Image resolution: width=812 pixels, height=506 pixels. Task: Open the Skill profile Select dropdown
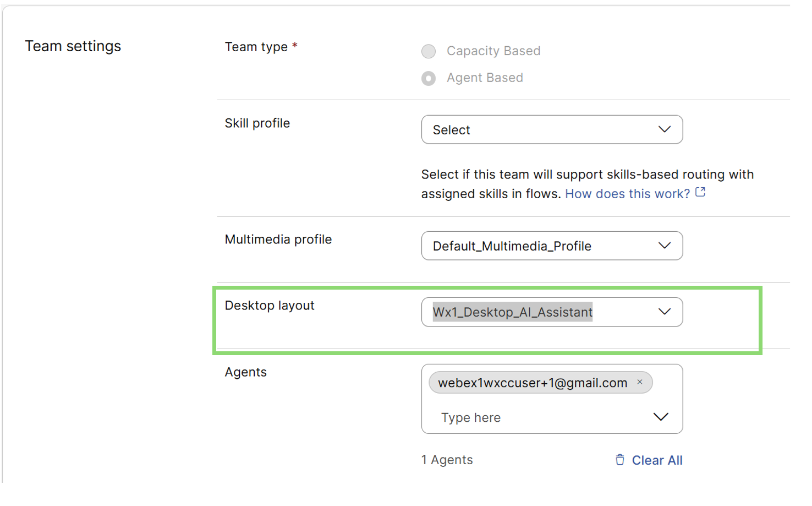click(x=551, y=130)
